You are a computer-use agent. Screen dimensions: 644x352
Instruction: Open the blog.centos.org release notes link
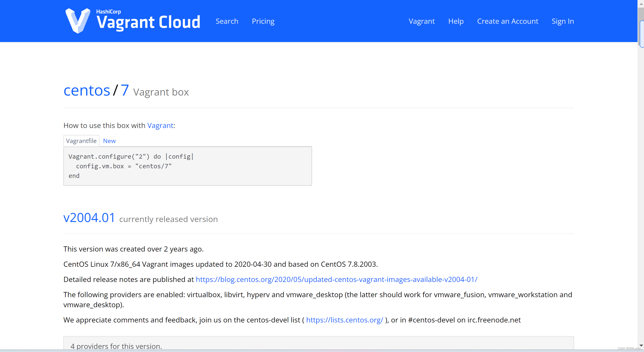click(336, 279)
